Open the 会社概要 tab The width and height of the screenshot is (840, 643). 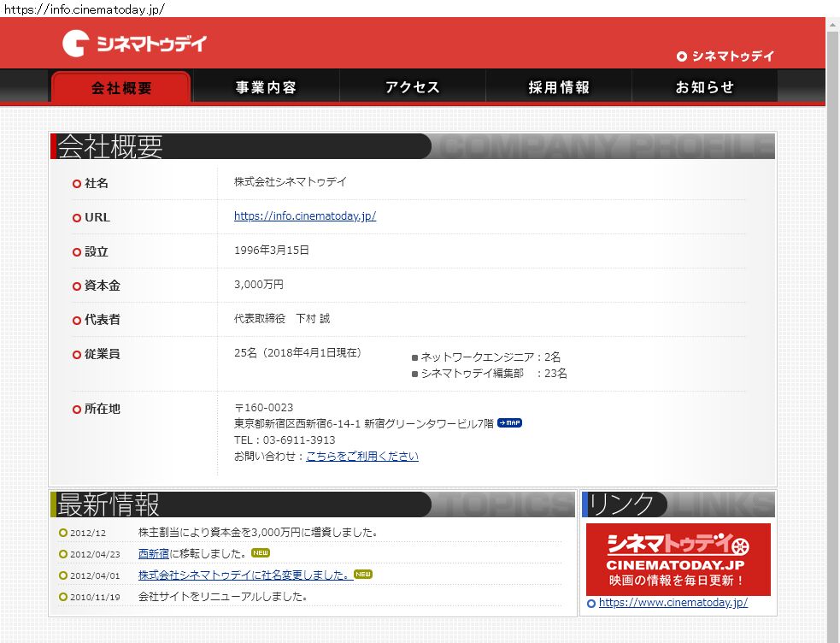[x=121, y=87]
